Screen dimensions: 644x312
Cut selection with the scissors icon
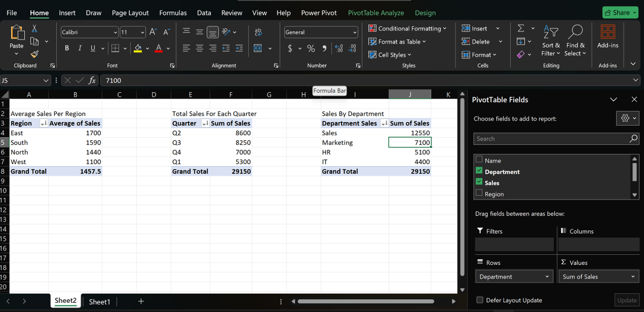click(34, 28)
